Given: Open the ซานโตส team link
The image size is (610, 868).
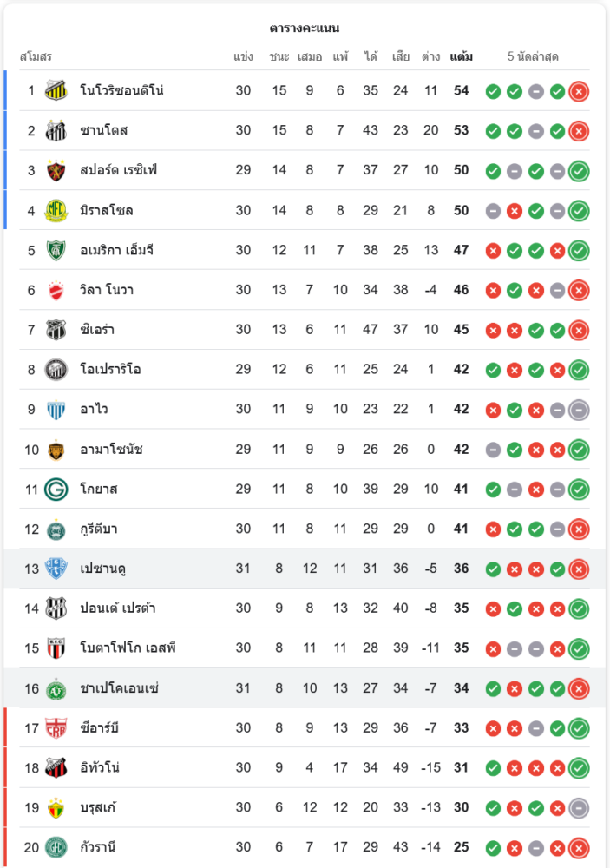Looking at the screenshot, I should 103,130.
